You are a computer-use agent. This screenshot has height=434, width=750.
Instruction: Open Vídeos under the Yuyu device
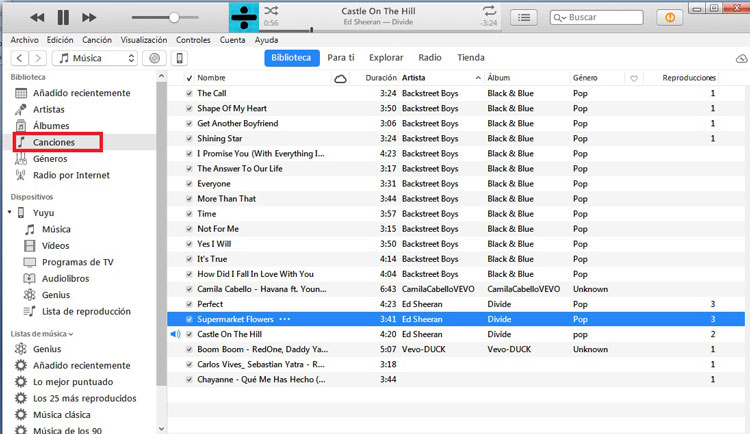pos(55,245)
